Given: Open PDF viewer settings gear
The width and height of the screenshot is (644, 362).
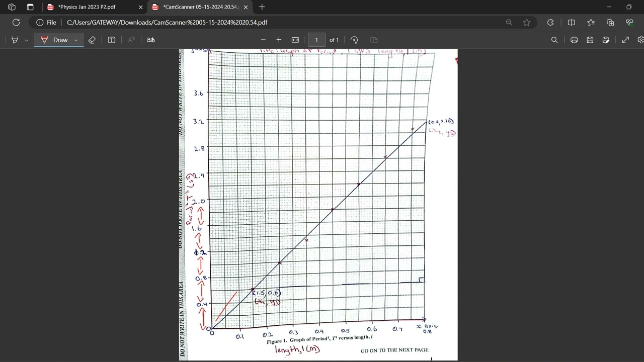Looking at the screenshot, I should pos(640,40).
